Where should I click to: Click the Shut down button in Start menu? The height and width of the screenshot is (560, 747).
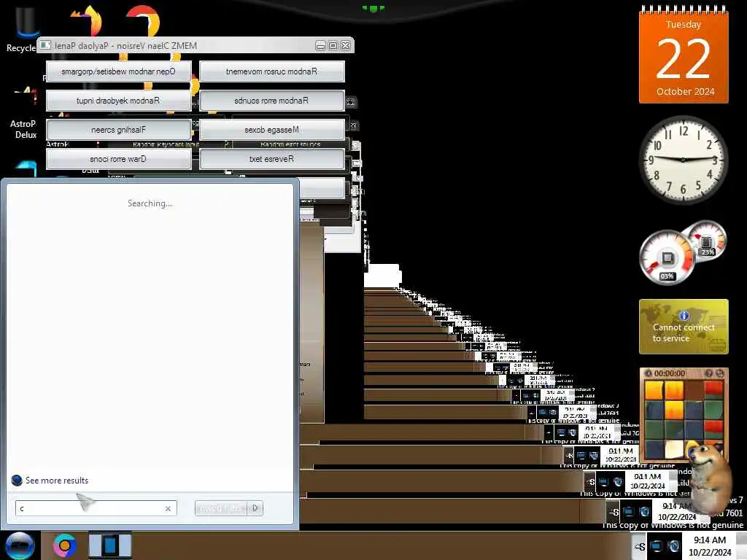tap(221, 508)
